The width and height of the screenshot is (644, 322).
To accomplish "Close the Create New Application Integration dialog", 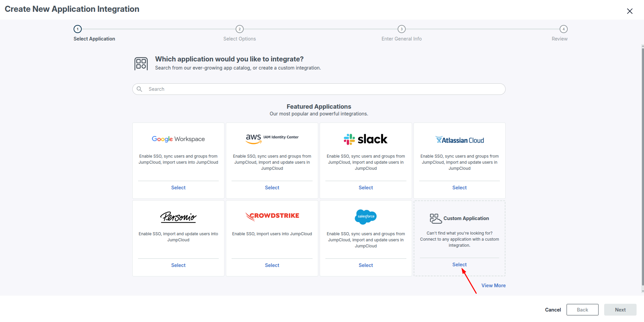I will click(x=629, y=11).
